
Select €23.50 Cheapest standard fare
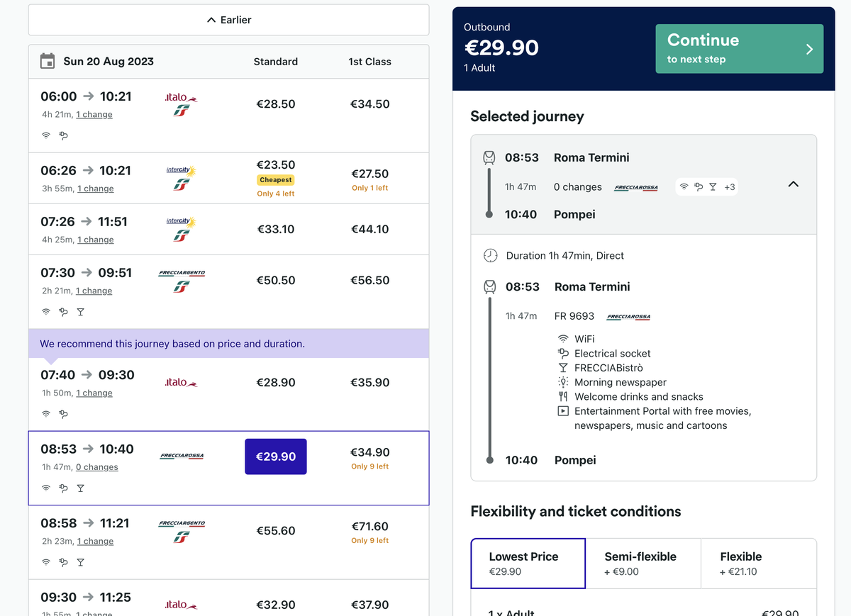coord(276,165)
